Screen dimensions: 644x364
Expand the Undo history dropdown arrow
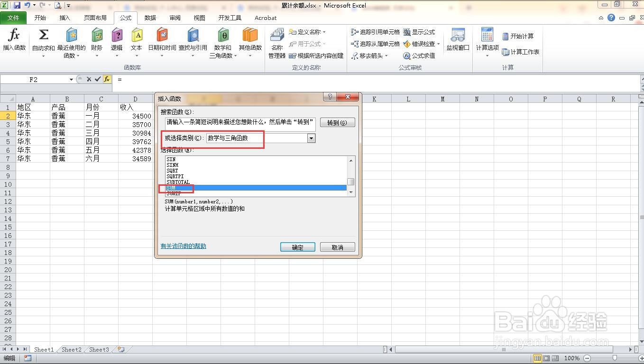(x=34, y=5)
